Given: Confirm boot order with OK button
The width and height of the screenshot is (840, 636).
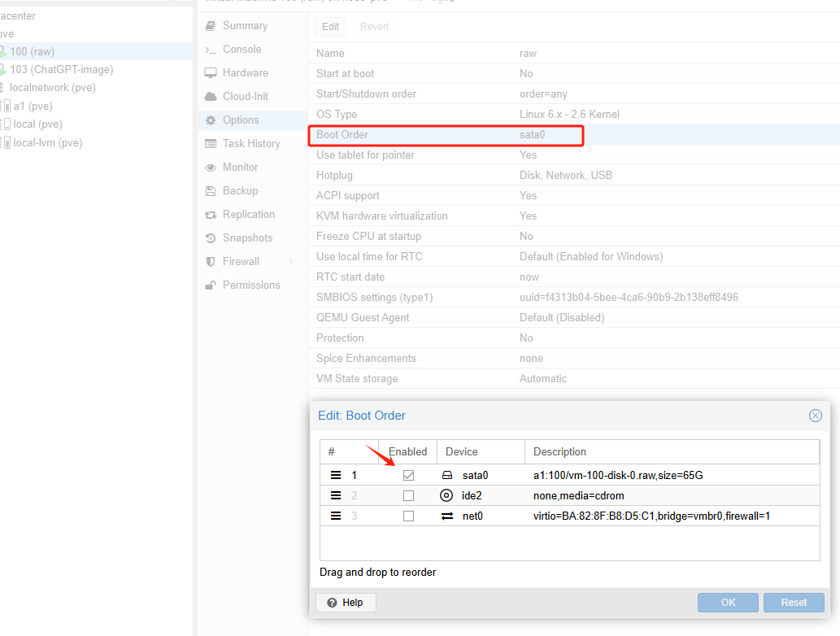Looking at the screenshot, I should [x=728, y=603].
